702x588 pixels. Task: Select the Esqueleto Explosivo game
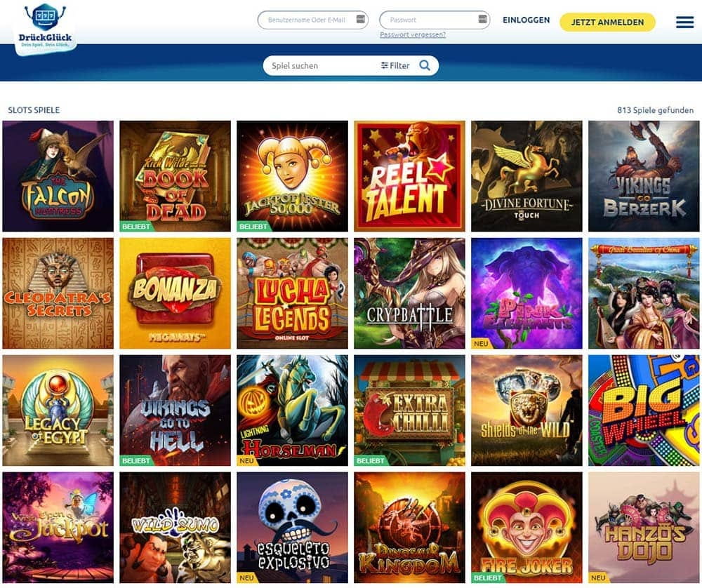point(292,528)
